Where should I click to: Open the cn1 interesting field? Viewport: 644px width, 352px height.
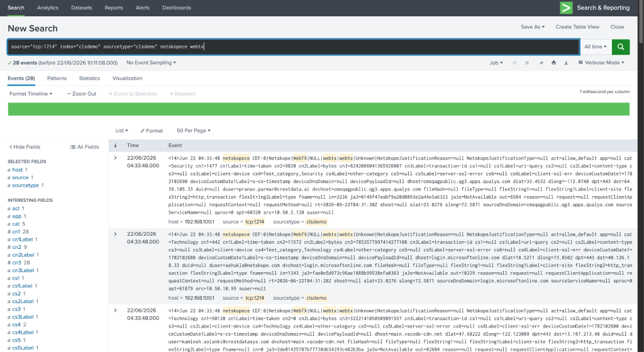click(16, 232)
